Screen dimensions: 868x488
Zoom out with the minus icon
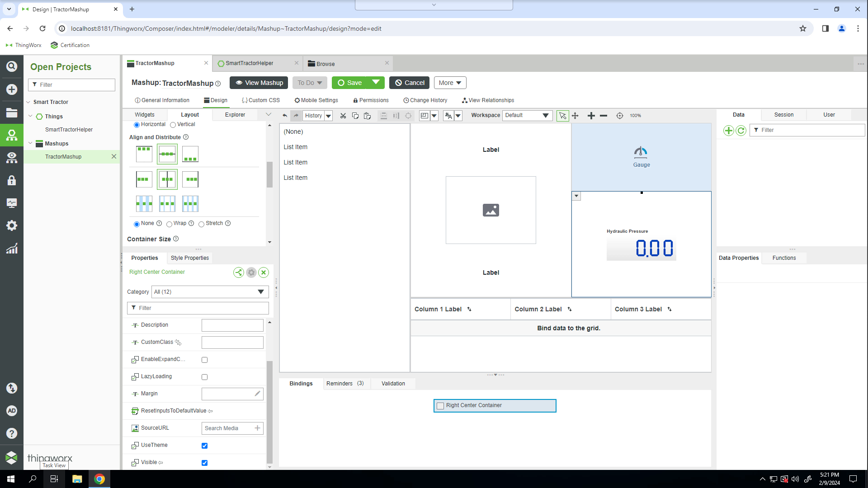point(604,116)
